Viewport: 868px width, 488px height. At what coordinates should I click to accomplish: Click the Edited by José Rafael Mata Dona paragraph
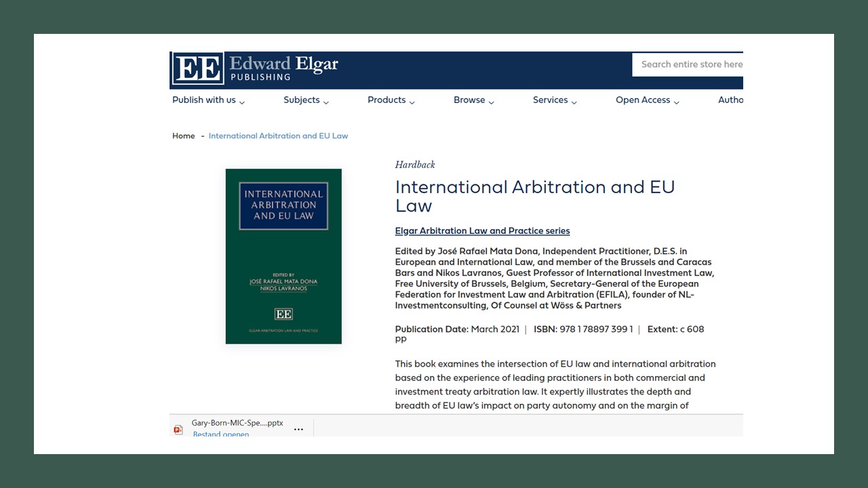point(555,279)
